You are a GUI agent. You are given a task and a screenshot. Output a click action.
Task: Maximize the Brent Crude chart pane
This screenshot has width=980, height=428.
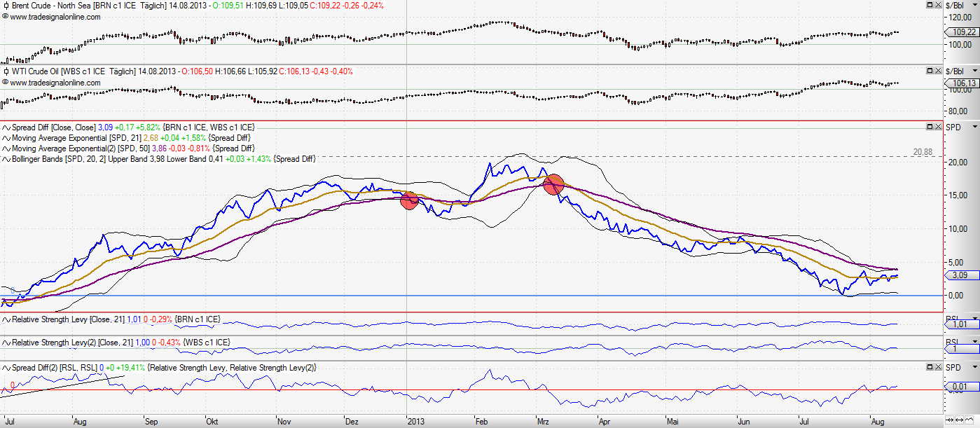click(x=930, y=5)
